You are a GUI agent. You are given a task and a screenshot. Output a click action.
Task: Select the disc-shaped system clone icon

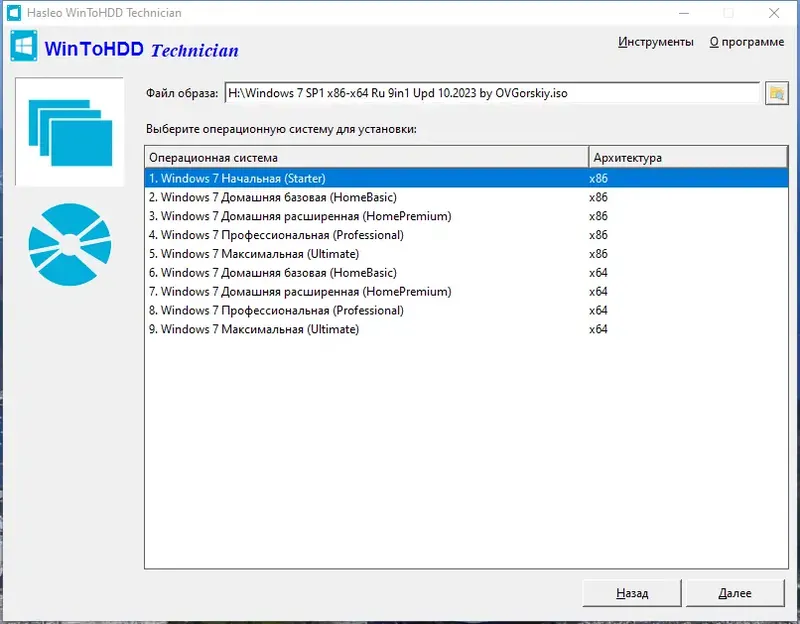70,244
